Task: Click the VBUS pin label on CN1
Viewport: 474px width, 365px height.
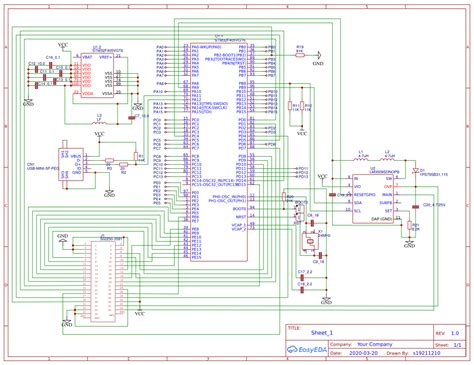Action: coord(76,156)
